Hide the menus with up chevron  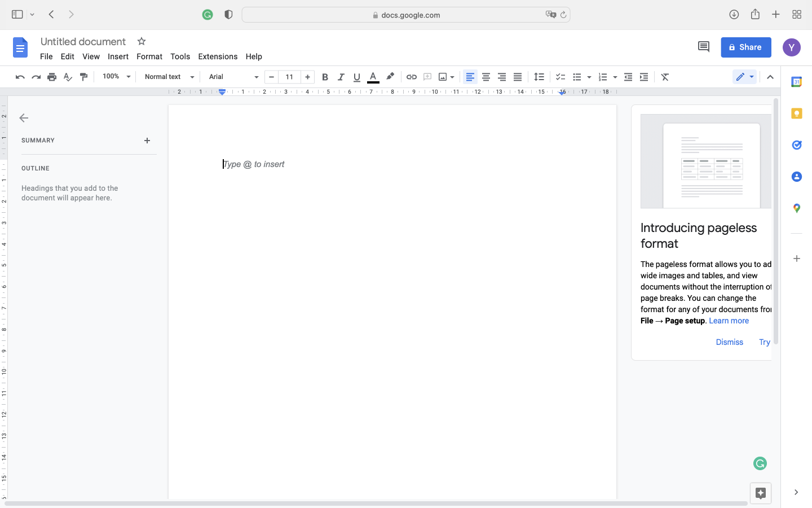(770, 77)
